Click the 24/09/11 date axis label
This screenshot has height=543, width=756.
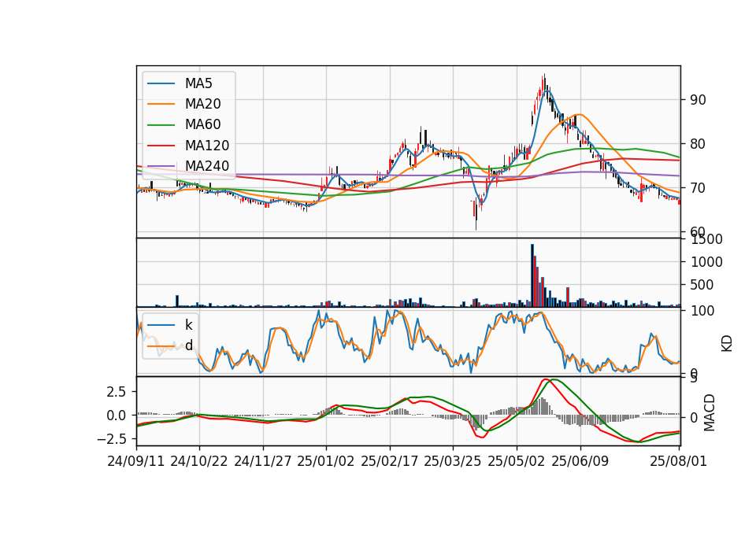click(136, 461)
